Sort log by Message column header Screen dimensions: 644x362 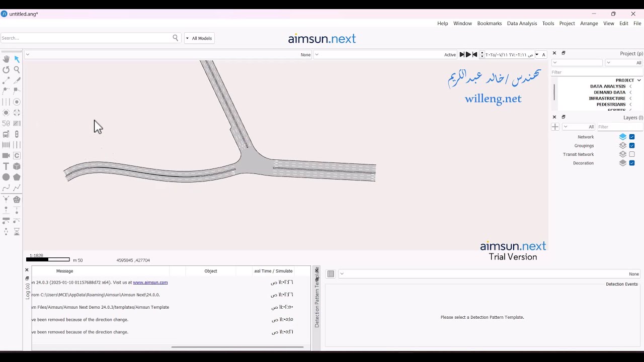[x=64, y=271]
